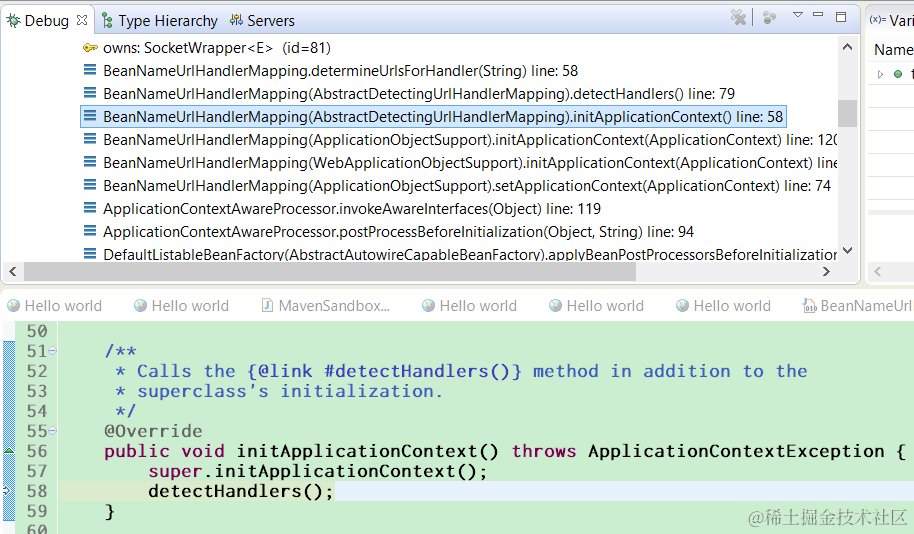Click the key icon beside owns: SocketWrapper
This screenshot has width=914, height=534.
click(90, 48)
